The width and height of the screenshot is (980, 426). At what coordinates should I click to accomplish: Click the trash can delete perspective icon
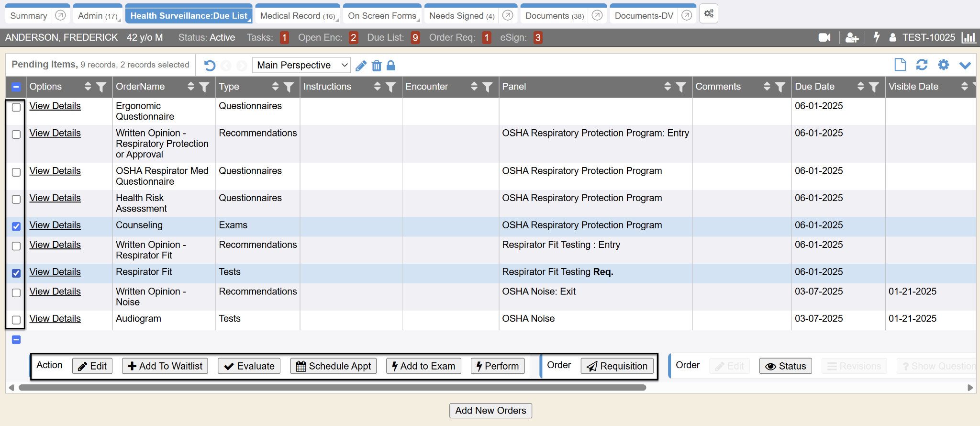377,66
